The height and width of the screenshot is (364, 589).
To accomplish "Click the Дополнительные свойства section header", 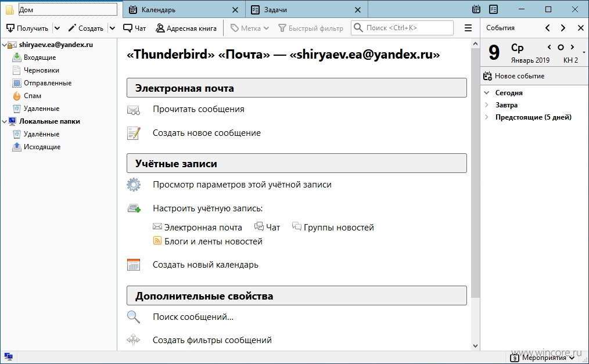I will [x=297, y=295].
